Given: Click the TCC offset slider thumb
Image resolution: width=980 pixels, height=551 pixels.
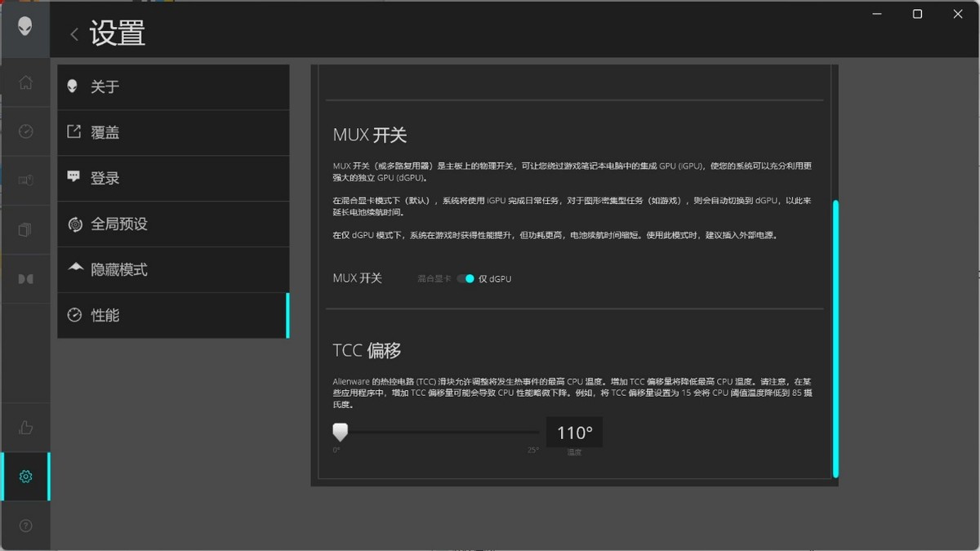Looking at the screenshot, I should click(341, 432).
